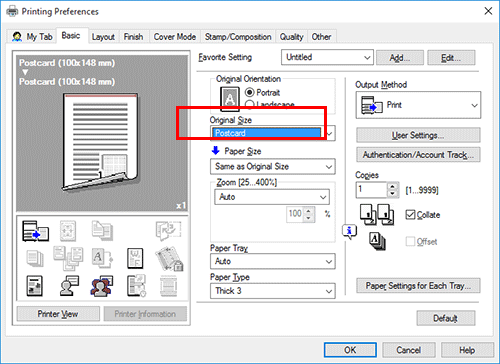Select the multi-user group icon in grid

pos(101,286)
